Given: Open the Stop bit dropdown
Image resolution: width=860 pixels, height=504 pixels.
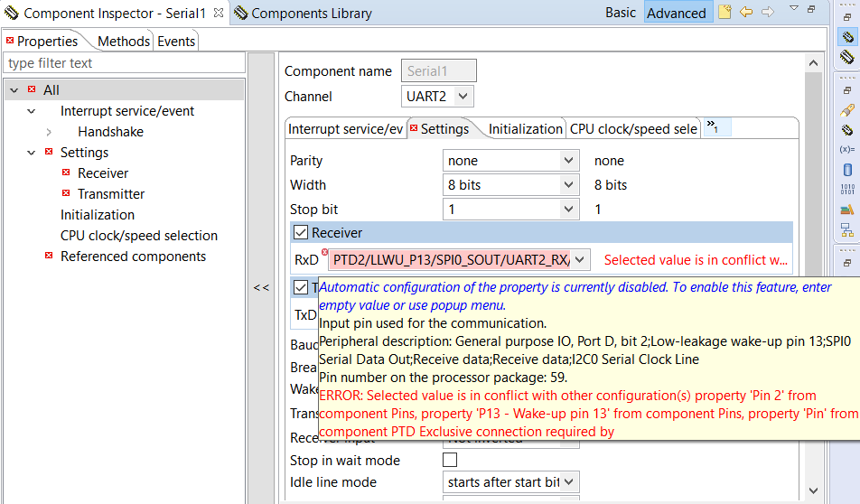Looking at the screenshot, I should point(569,209).
